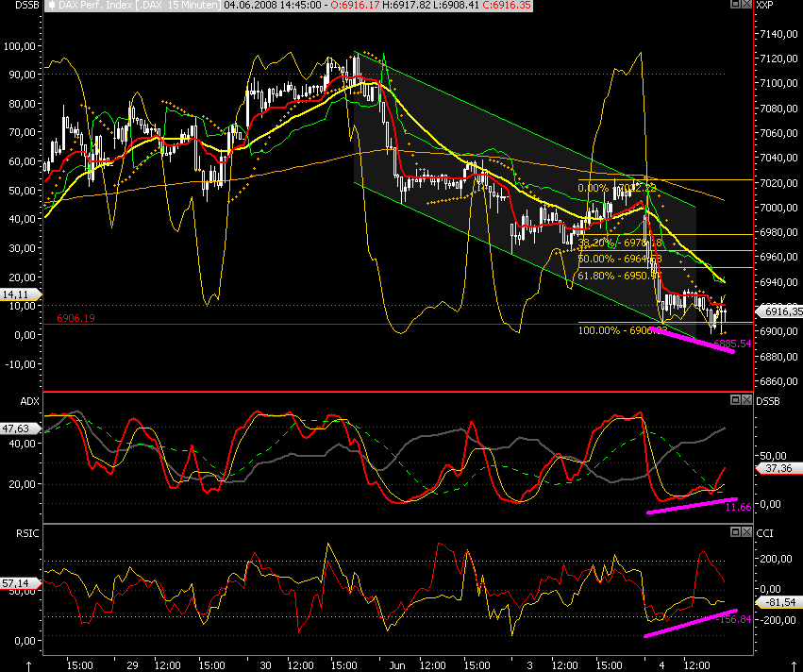Maximize the ADX indicator panel

point(735,399)
